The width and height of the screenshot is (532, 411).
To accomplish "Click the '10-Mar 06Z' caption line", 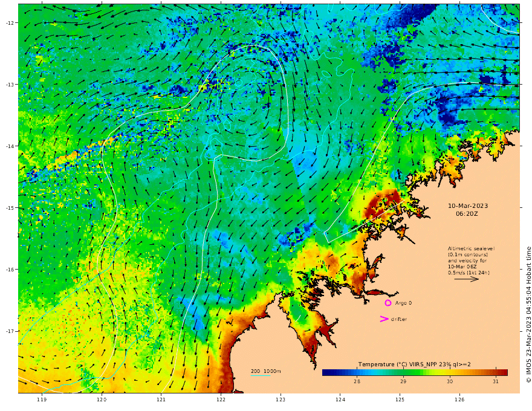I will (462, 267).
